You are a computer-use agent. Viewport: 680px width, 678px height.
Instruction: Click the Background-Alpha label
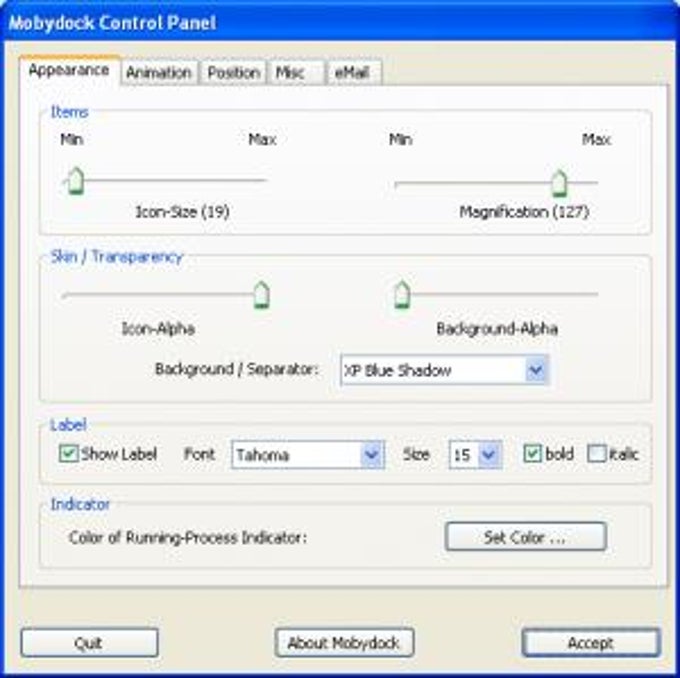point(497,328)
